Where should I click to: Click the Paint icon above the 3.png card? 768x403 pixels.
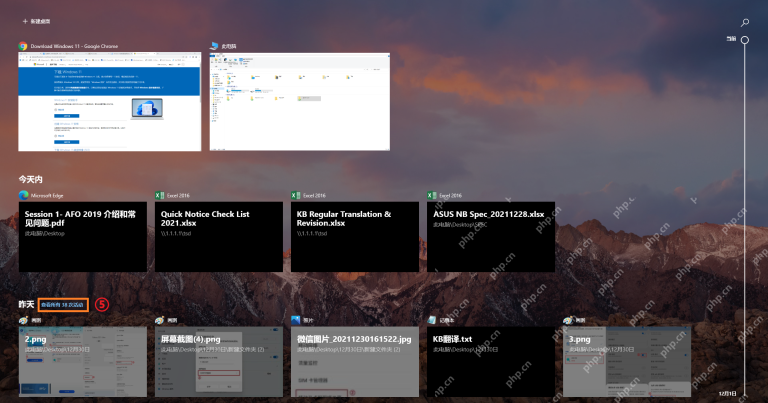tap(568, 320)
